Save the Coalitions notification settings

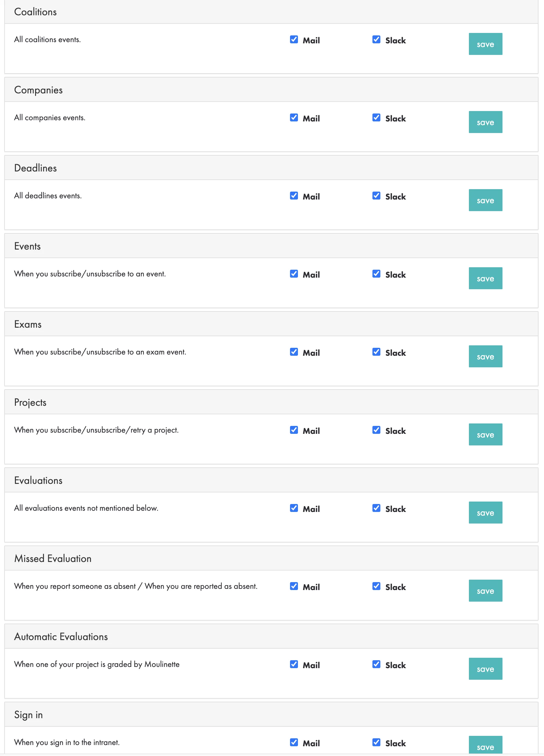485,44
